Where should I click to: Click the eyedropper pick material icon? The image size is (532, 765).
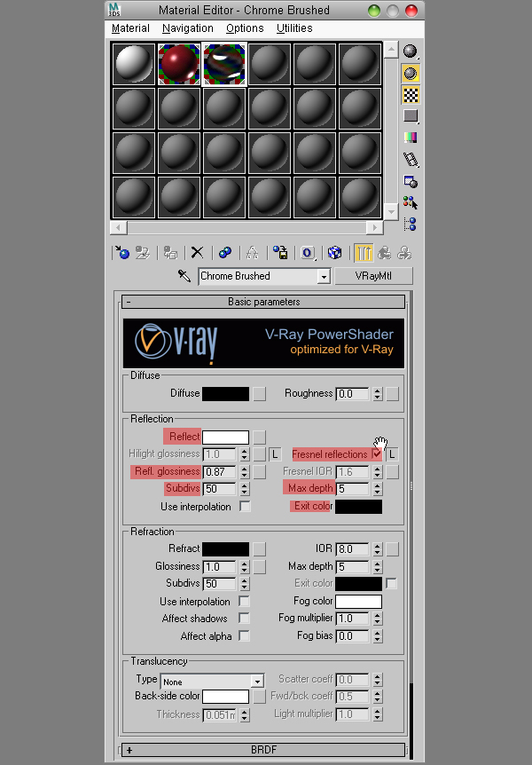pyautogui.click(x=184, y=276)
